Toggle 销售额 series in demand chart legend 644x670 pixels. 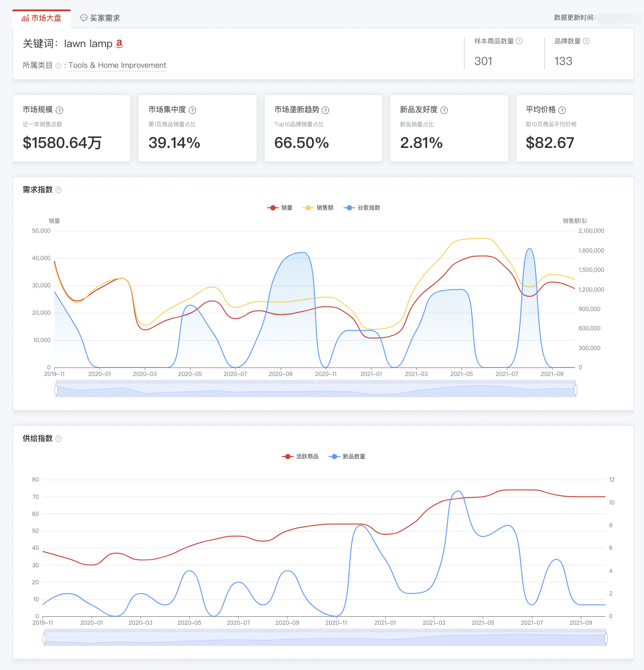[x=318, y=208]
